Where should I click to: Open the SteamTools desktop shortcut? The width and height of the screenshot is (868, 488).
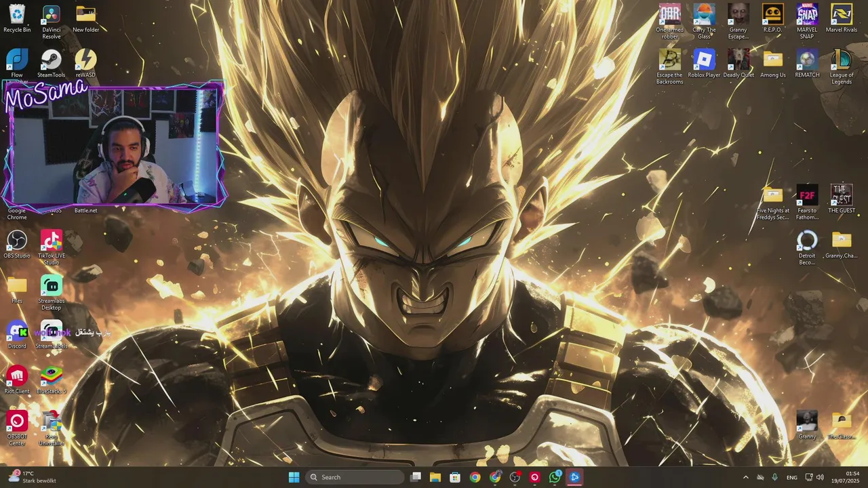52,64
